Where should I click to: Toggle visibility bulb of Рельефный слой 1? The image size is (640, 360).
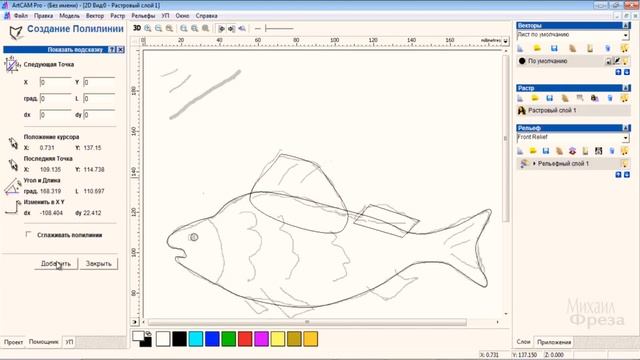624,164
